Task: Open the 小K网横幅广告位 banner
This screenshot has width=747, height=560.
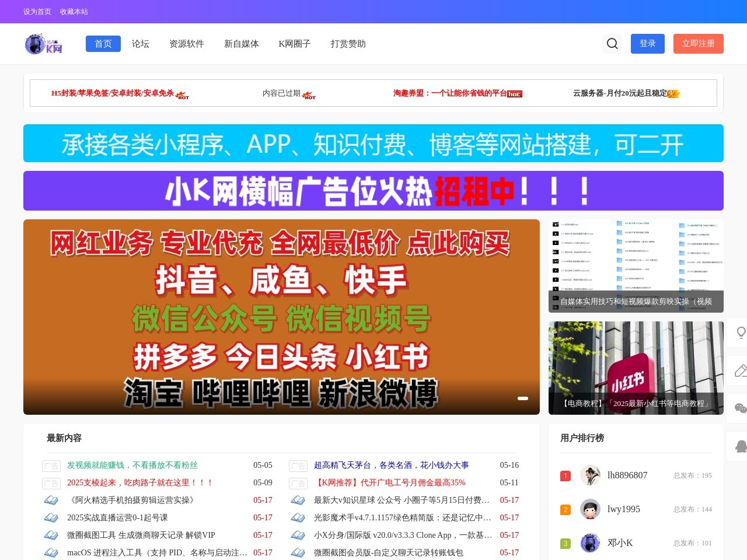Action: click(373, 191)
